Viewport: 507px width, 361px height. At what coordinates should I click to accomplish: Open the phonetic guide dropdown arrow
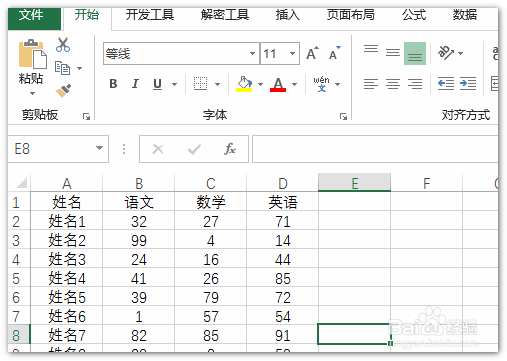pos(337,84)
